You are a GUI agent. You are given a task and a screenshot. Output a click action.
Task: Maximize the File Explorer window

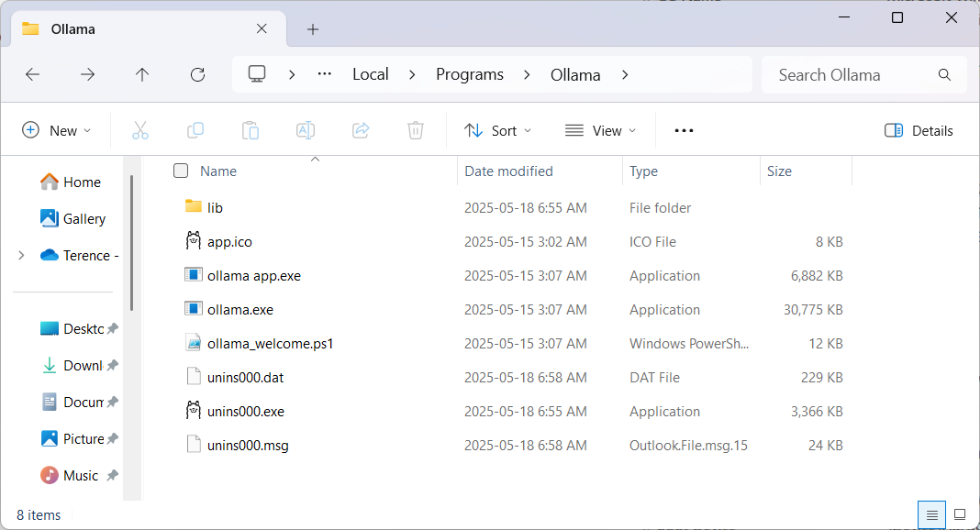(x=896, y=17)
